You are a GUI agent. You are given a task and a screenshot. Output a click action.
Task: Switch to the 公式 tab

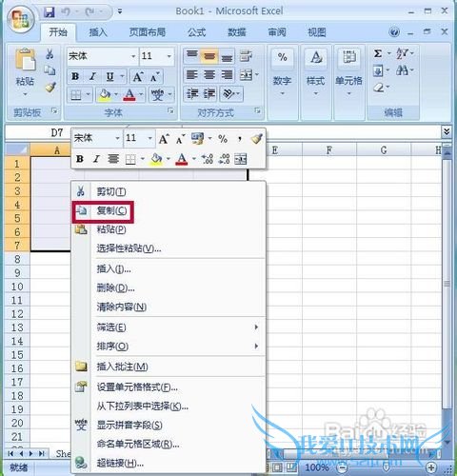tap(197, 32)
